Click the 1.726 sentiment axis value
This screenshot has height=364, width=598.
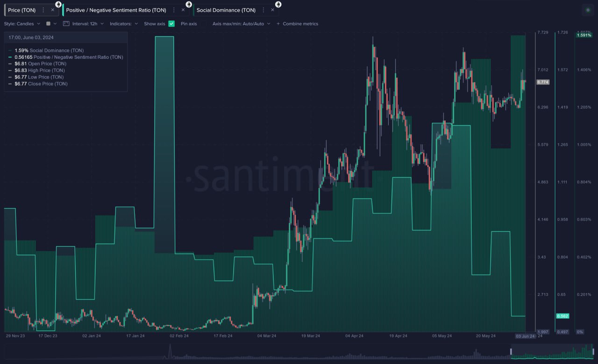pyautogui.click(x=562, y=32)
